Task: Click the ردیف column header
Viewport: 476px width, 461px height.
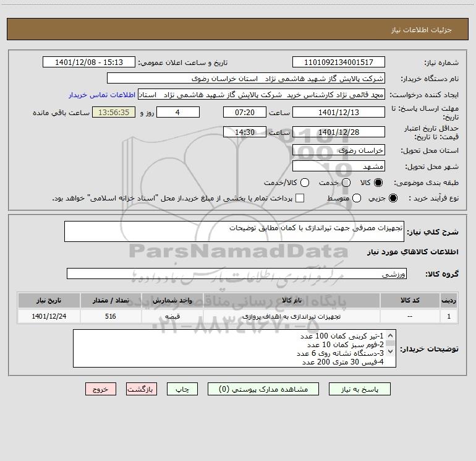Action: [449, 300]
